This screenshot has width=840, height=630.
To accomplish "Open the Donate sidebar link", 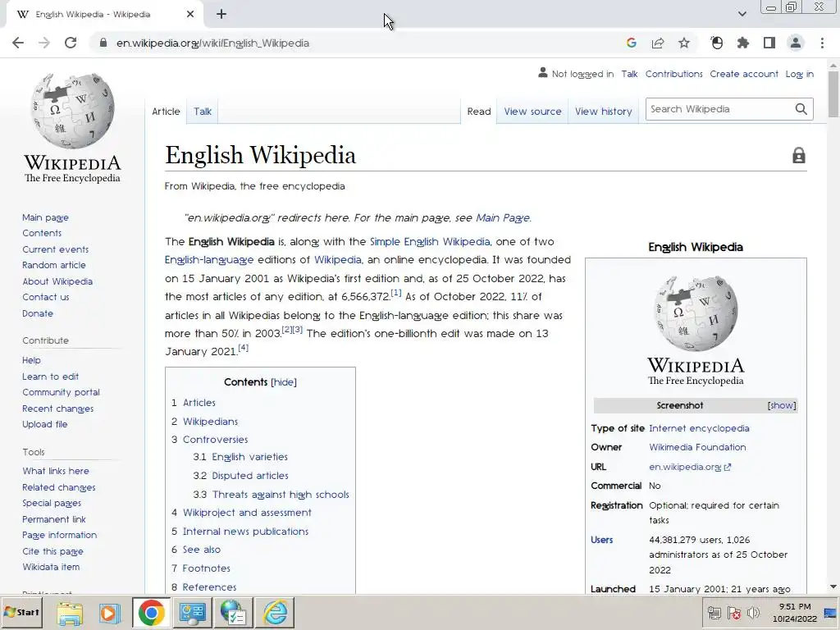I will tap(38, 313).
